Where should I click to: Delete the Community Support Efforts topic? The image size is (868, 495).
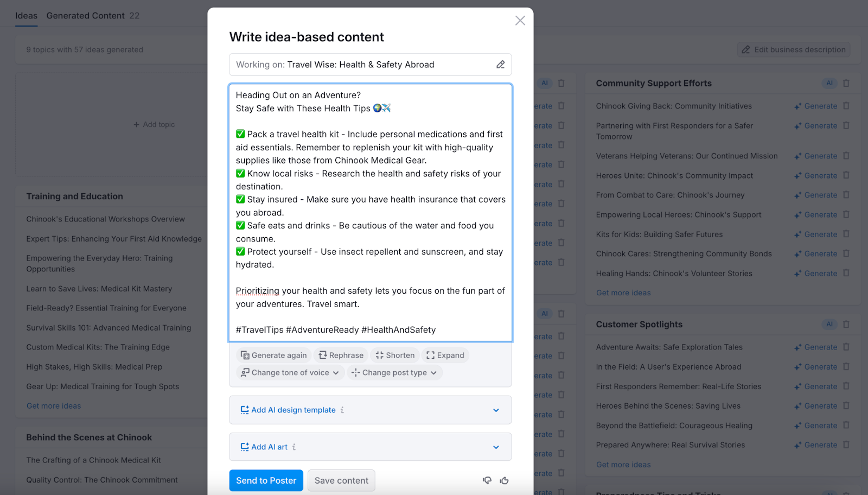[846, 83]
